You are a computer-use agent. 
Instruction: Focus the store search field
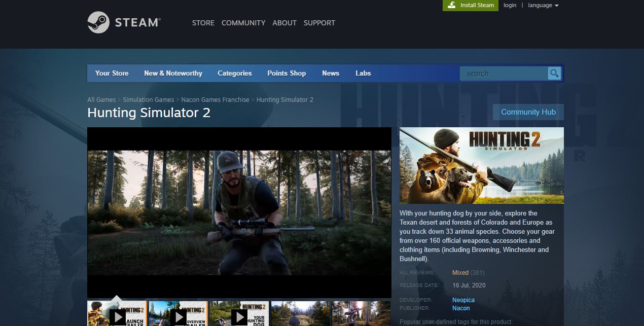[x=504, y=74]
